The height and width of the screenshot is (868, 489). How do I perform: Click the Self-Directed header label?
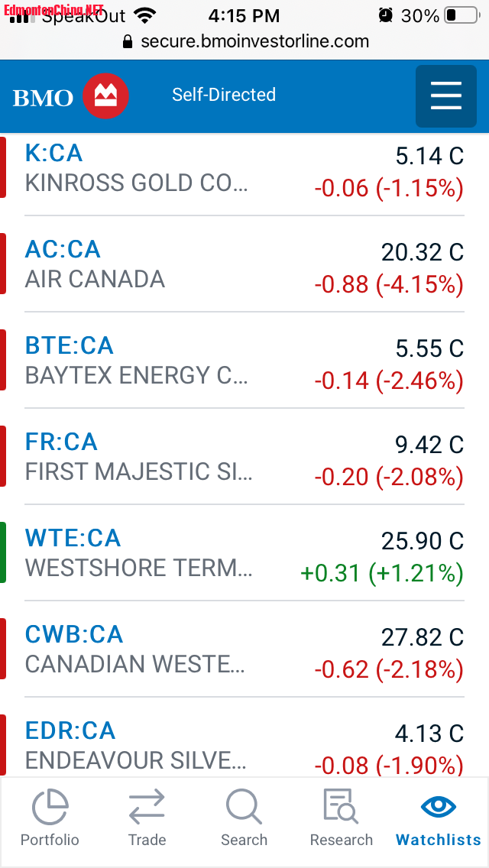224,95
